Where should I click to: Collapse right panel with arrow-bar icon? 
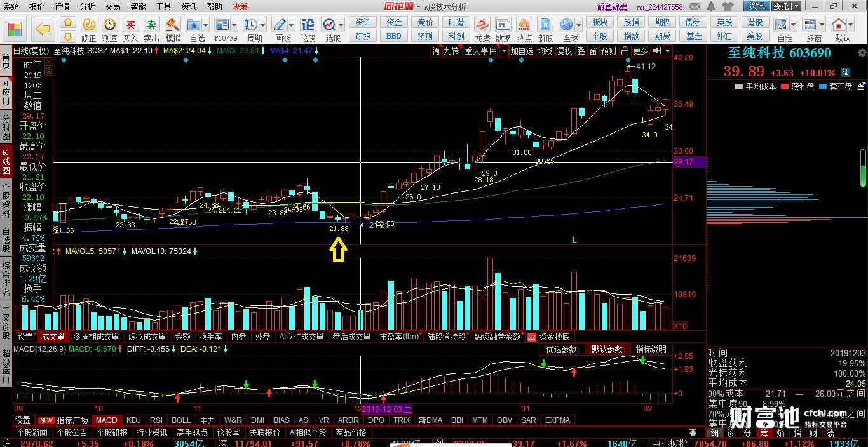coord(658,51)
